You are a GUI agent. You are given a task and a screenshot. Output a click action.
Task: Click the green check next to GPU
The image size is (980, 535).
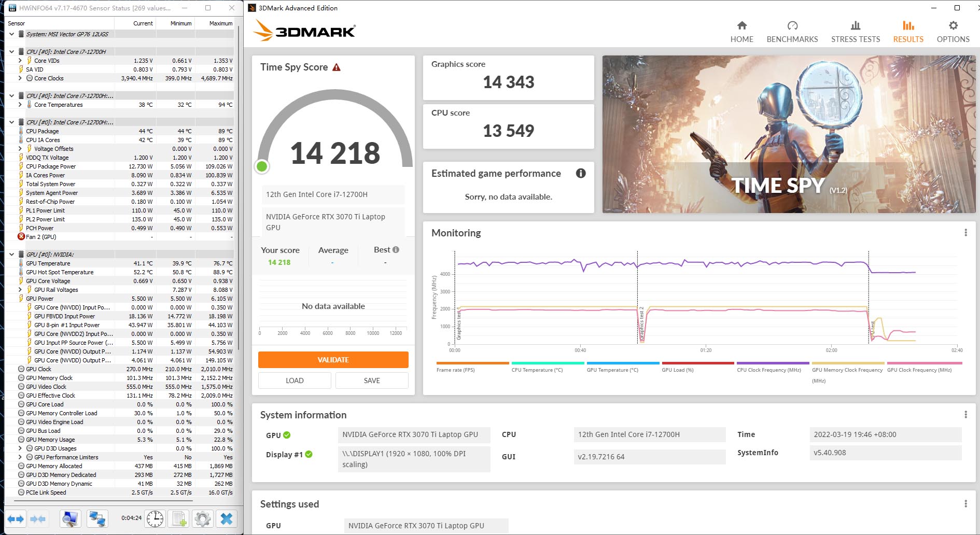287,435
